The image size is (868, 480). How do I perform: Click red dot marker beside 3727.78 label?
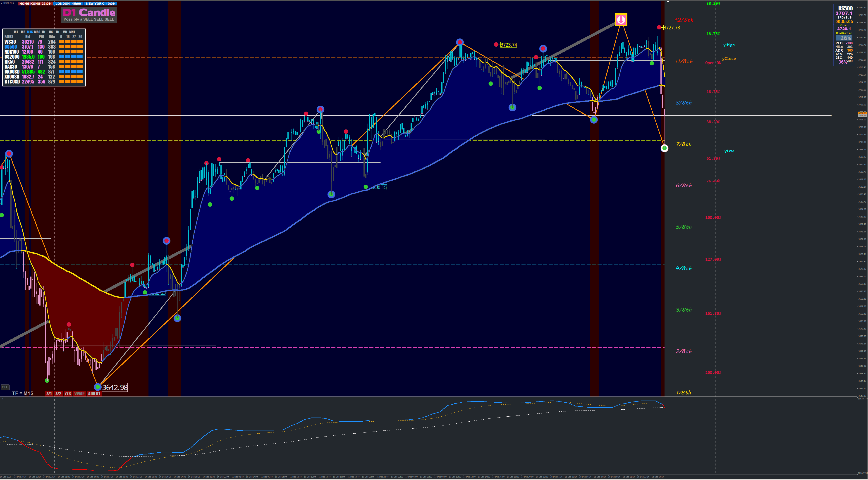659,27
